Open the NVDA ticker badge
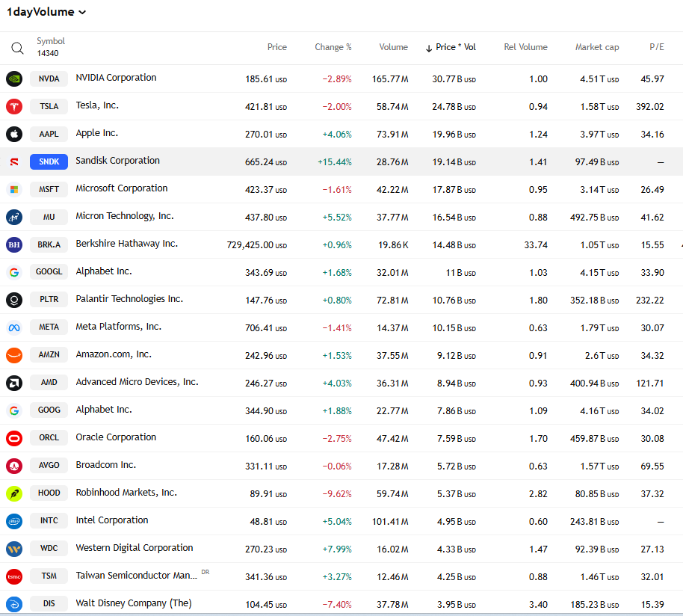Viewport: 683px width, 616px height. pyautogui.click(x=49, y=78)
